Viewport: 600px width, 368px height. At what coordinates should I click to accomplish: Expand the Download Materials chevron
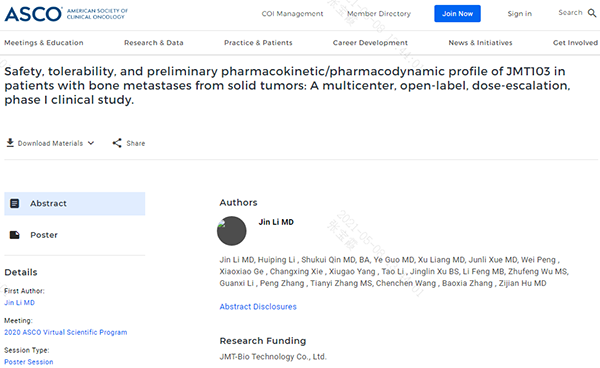tap(91, 143)
